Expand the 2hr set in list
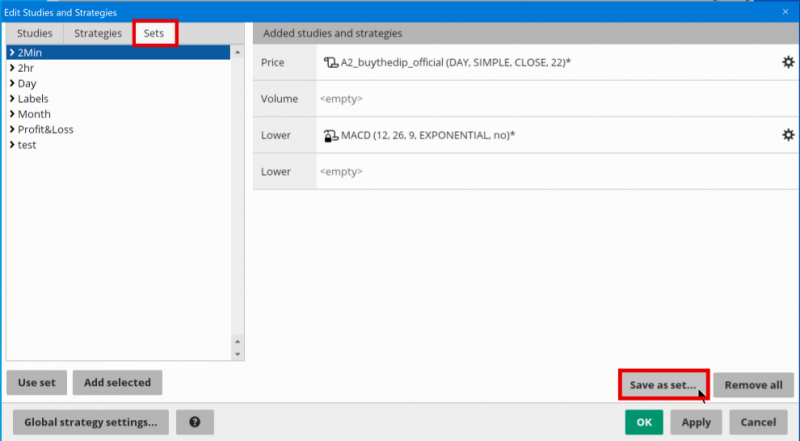800x441 pixels. (x=11, y=67)
